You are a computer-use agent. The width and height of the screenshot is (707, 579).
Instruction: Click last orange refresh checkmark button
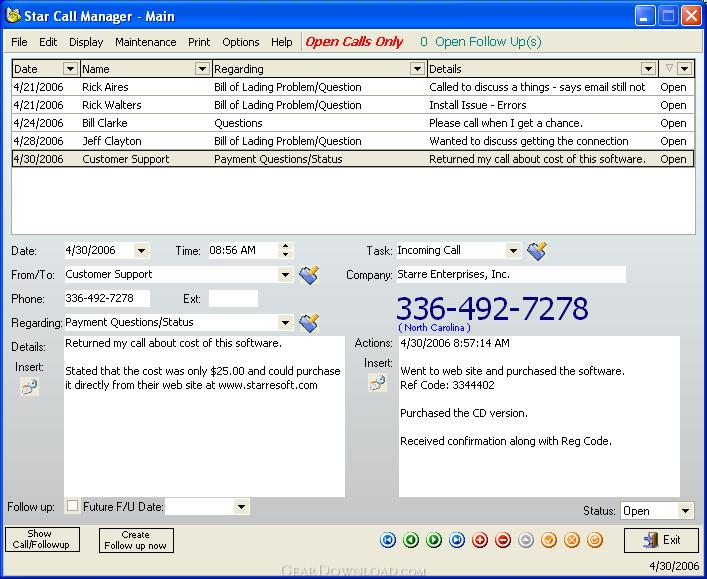pyautogui.click(x=595, y=540)
